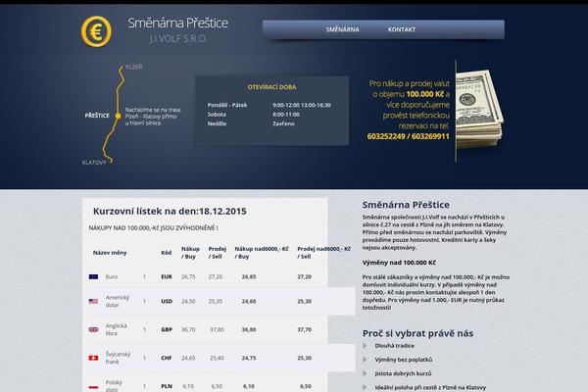Click the arrow bullet beside Jistota dobrých kurzů

point(365,373)
